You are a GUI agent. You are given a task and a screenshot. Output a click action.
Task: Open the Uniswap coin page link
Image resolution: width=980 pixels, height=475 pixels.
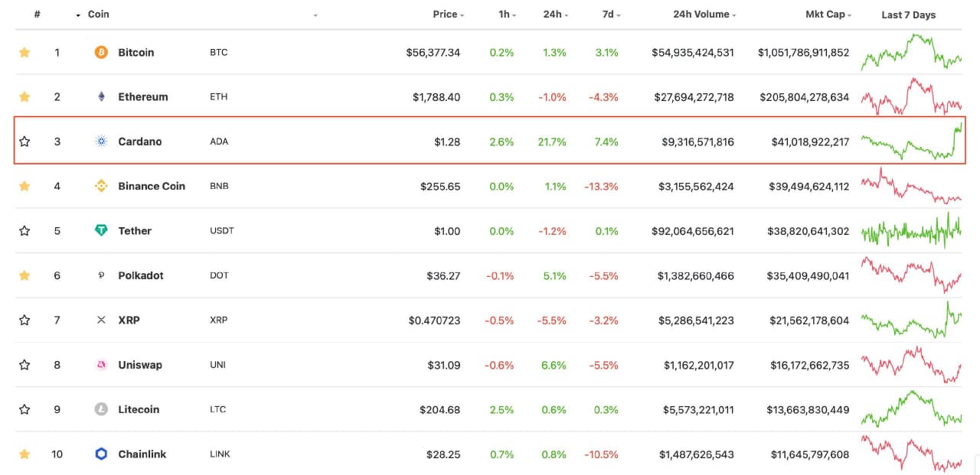pos(140,365)
